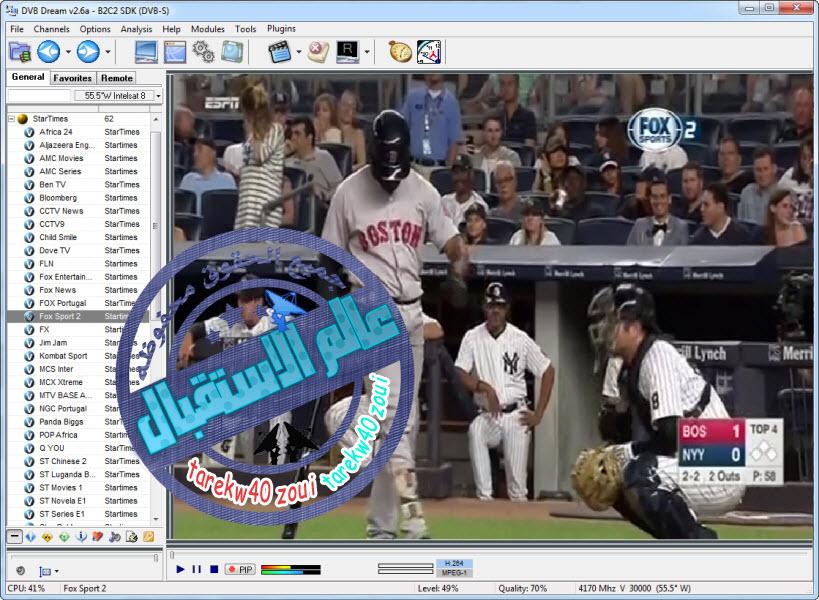Select the Bloomberg channel
The image size is (819, 600).
[x=78, y=198]
